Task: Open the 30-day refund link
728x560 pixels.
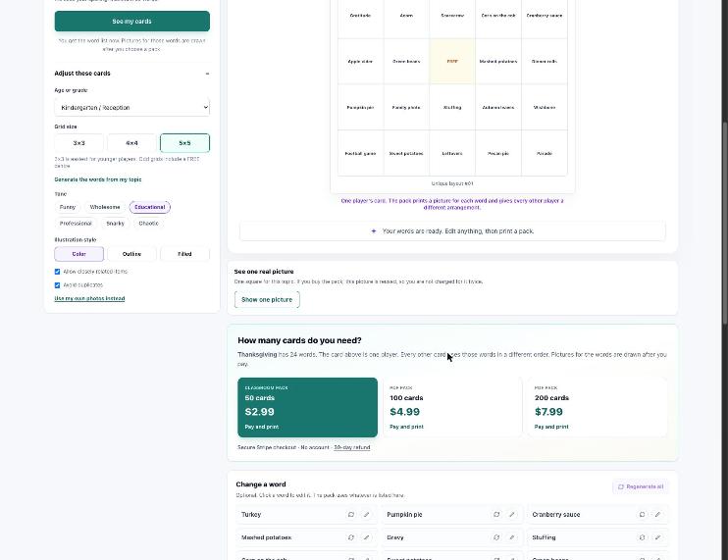Action: pos(352,447)
